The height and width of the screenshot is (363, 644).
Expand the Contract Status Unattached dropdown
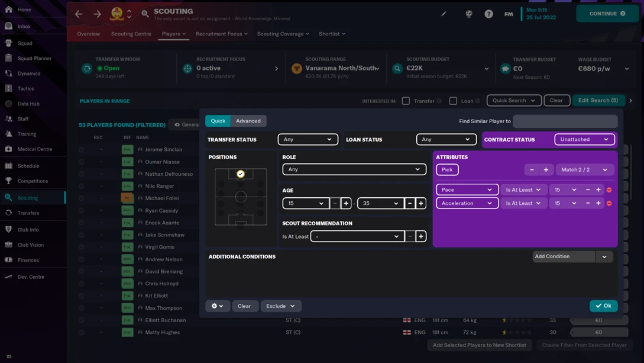click(584, 140)
